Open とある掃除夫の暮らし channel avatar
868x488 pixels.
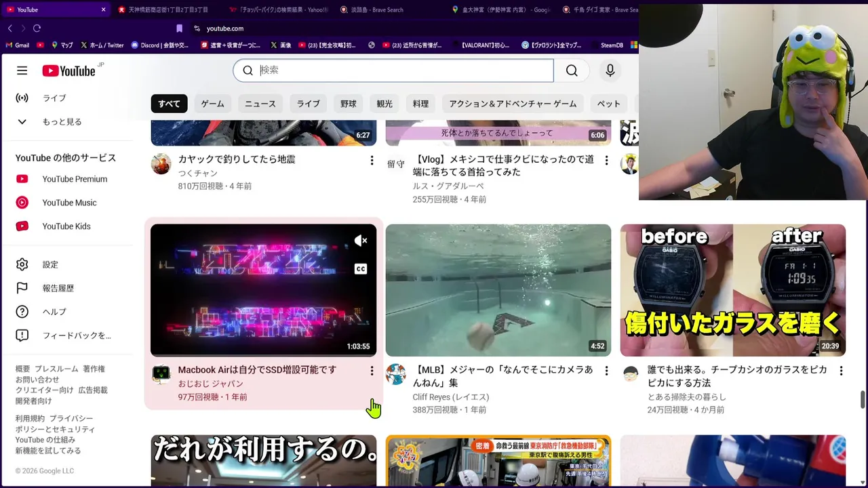631,374
